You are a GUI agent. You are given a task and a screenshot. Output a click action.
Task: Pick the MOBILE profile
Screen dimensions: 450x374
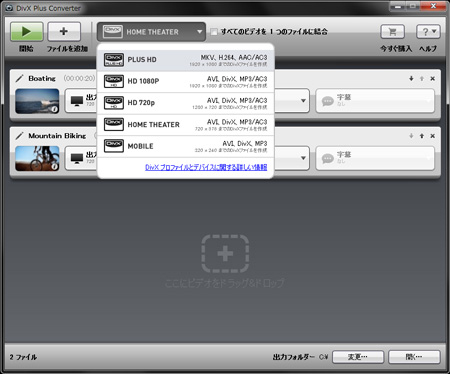coord(185,146)
